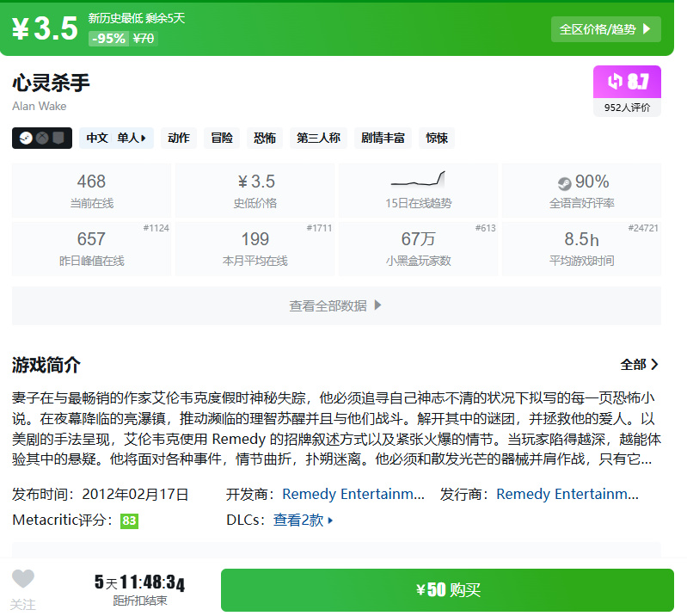This screenshot has height=616, width=687.
Task: Open publisher link Remedy Entertainm... after 发行商
Action: tap(567, 494)
